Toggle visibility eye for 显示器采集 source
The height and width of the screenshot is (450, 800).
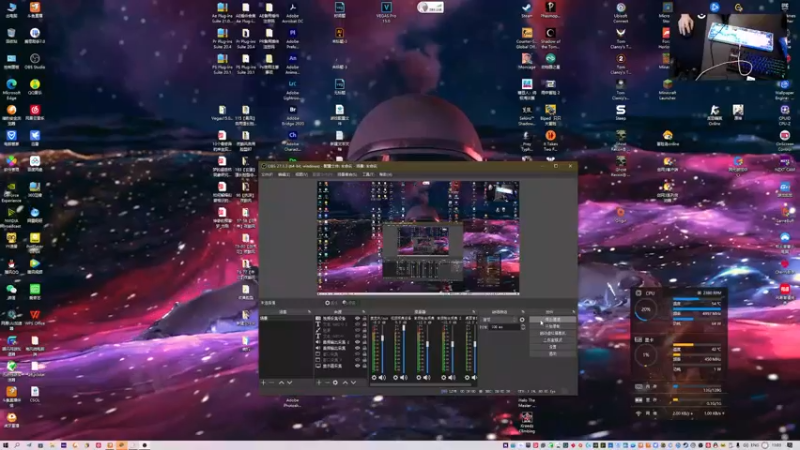point(358,366)
